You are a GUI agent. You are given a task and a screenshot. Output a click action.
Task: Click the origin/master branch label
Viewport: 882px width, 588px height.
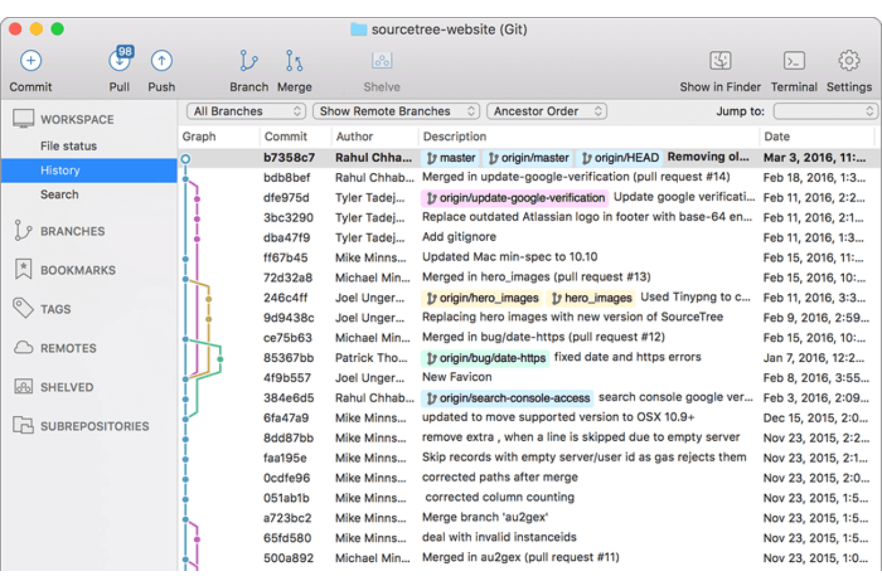click(x=528, y=158)
